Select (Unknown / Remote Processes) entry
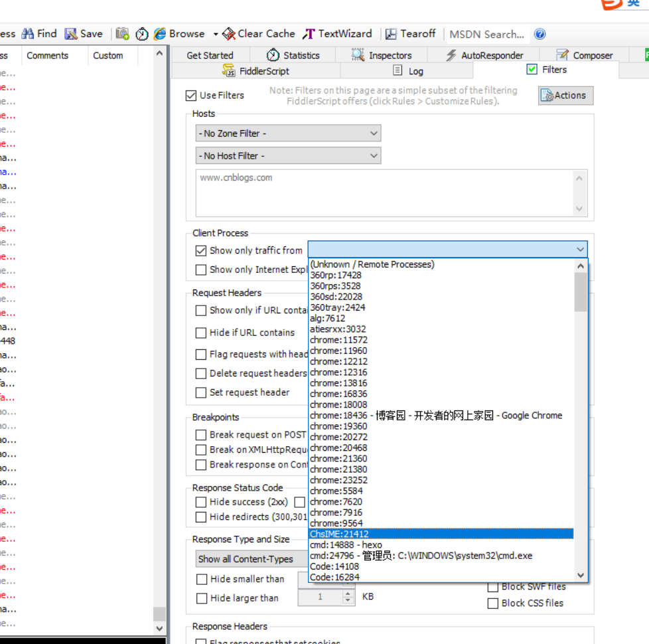The width and height of the screenshot is (649, 644). coord(441,264)
